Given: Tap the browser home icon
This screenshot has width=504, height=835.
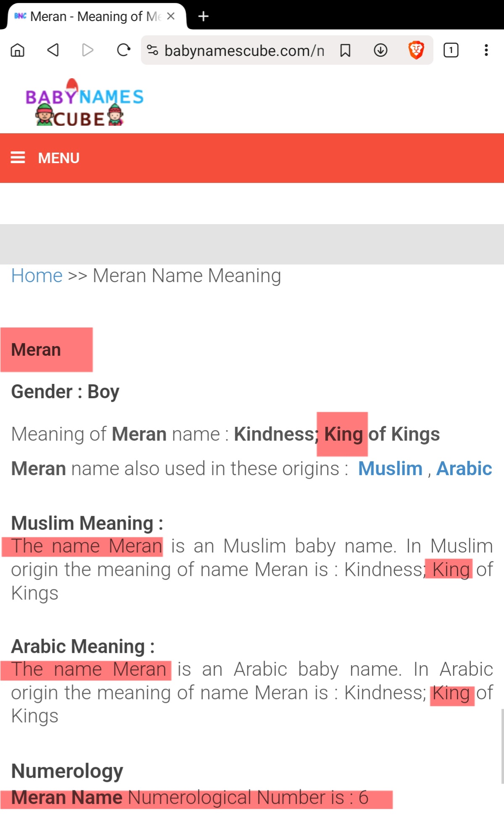Looking at the screenshot, I should coord(18,50).
